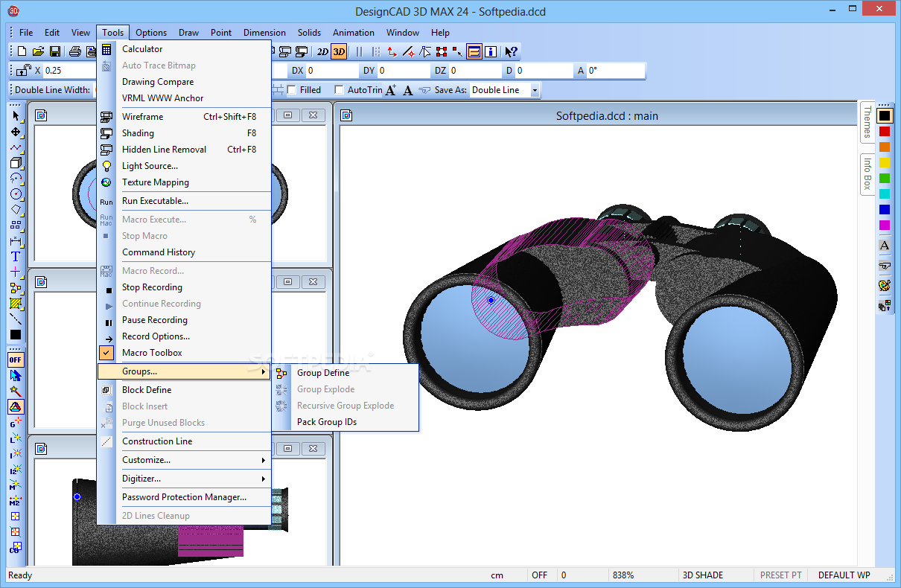The image size is (901, 588).
Task: Expand the Customize... submenu
Action: pyautogui.click(x=184, y=460)
